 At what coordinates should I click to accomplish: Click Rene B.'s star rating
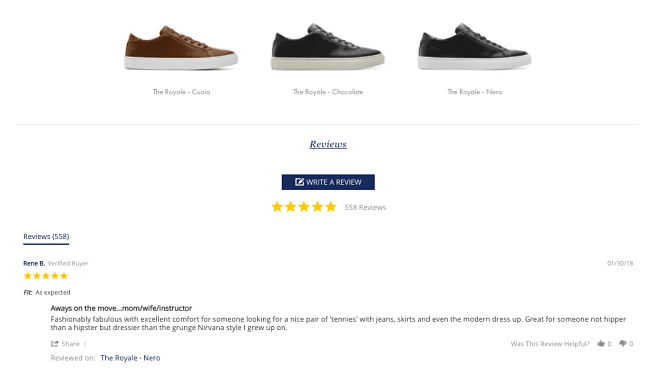click(46, 276)
